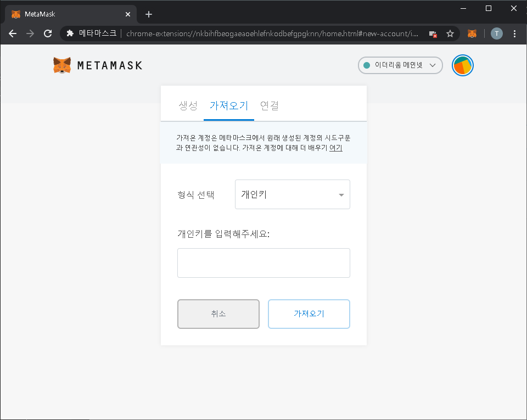Click the MetaMask extension icon in the toolbar
527x420 pixels.
pyautogui.click(x=472, y=33)
